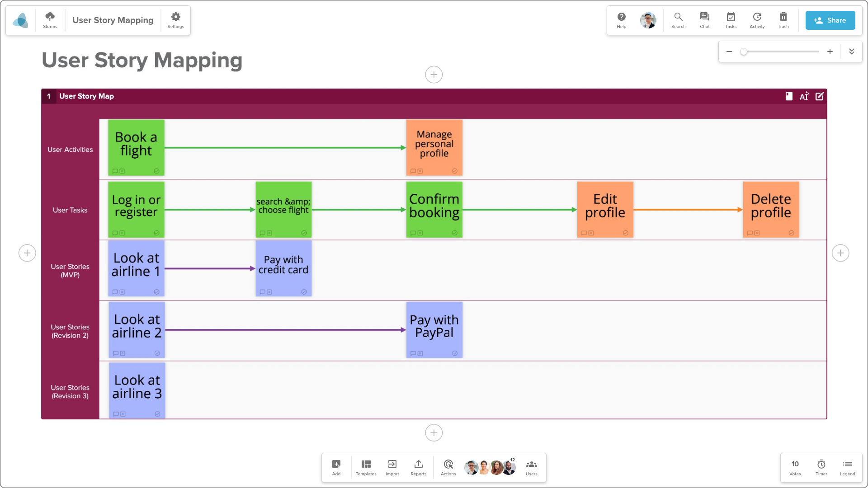
Task: Toggle the checkmark on Confirm booking note
Action: click(x=455, y=233)
